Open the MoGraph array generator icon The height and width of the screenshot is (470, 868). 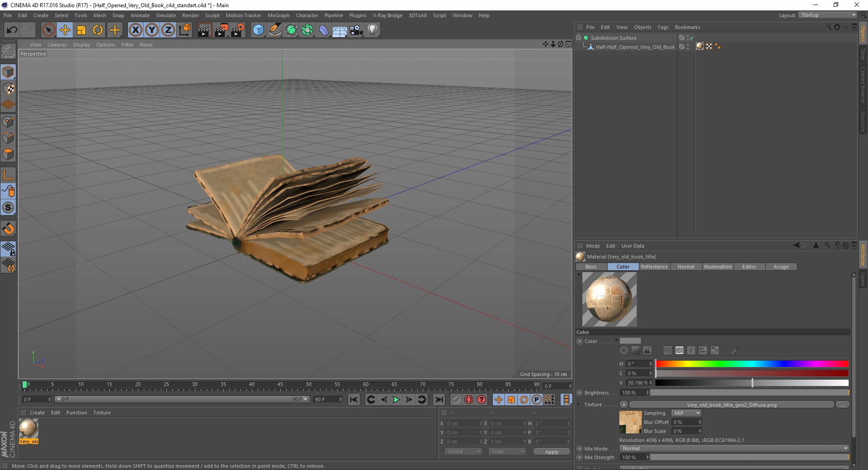coord(308,30)
